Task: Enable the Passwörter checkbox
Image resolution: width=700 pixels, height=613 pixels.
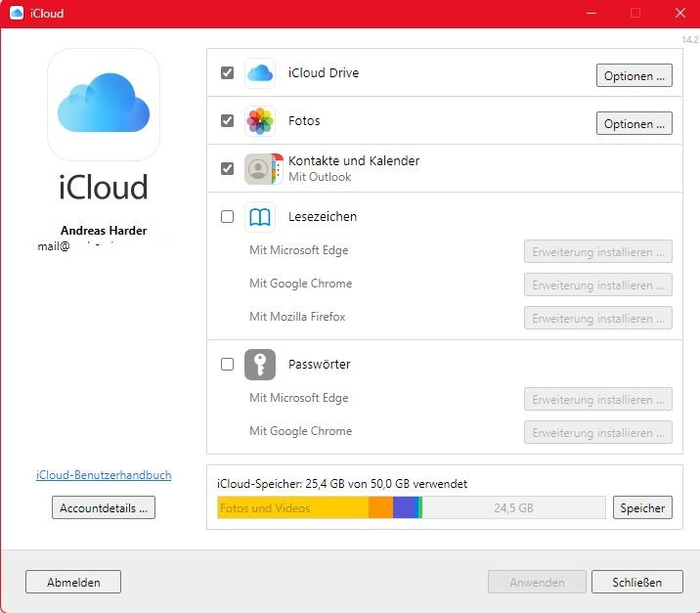Action: tap(228, 365)
